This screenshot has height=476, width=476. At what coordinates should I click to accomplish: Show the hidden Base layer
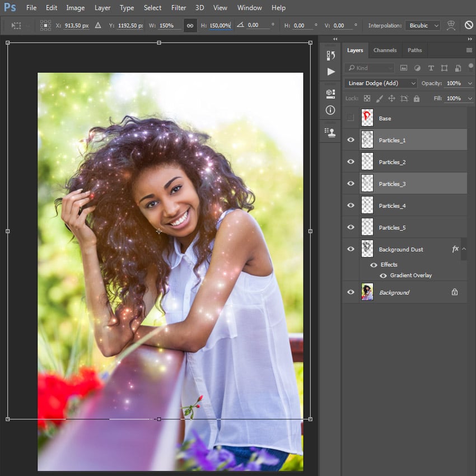coord(351,118)
